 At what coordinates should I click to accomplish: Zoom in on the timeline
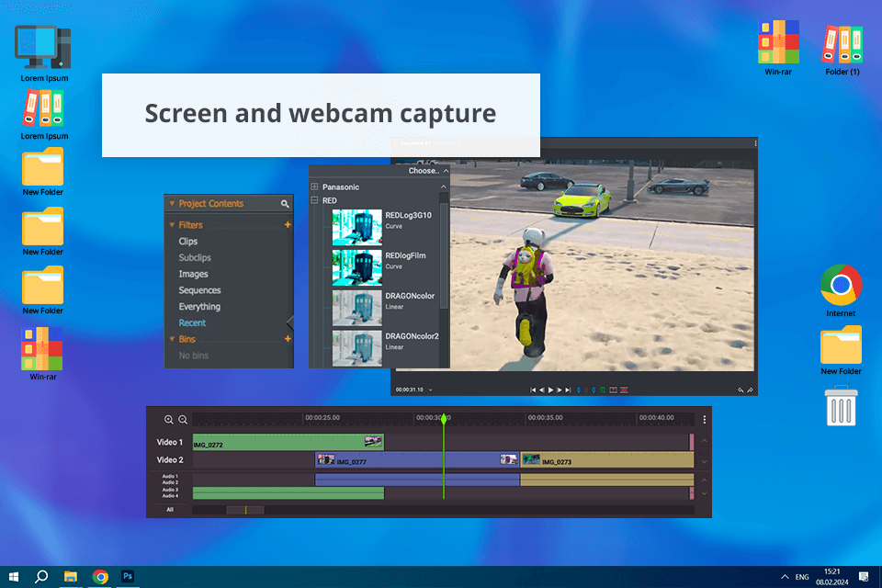[x=168, y=419]
